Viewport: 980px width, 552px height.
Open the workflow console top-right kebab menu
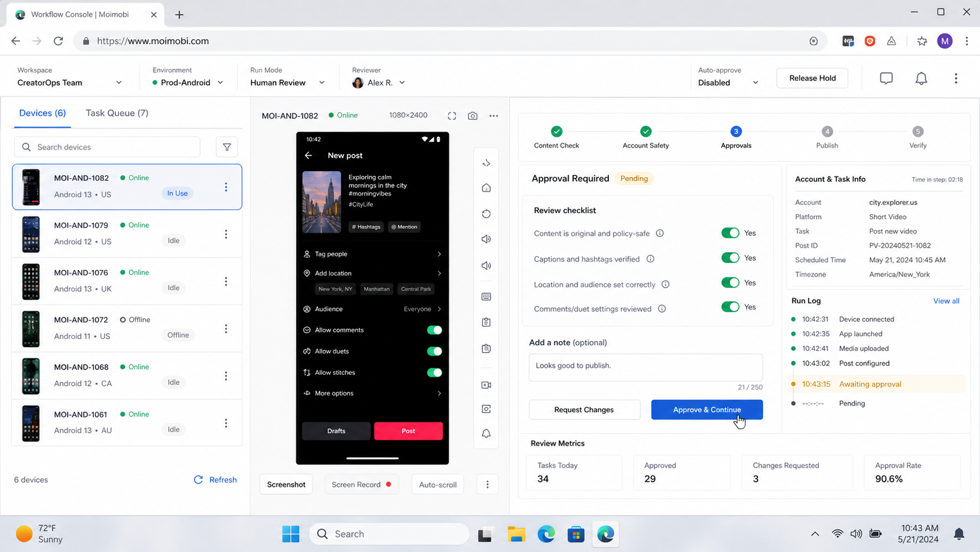click(956, 78)
